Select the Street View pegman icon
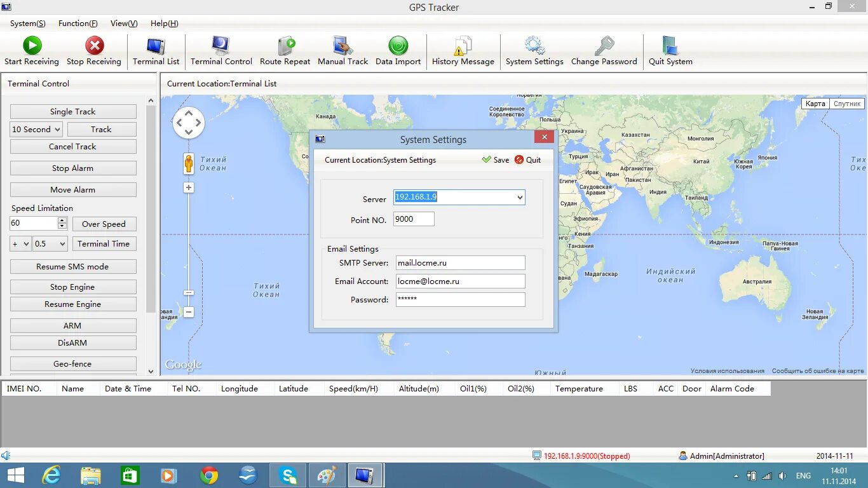 189,164
